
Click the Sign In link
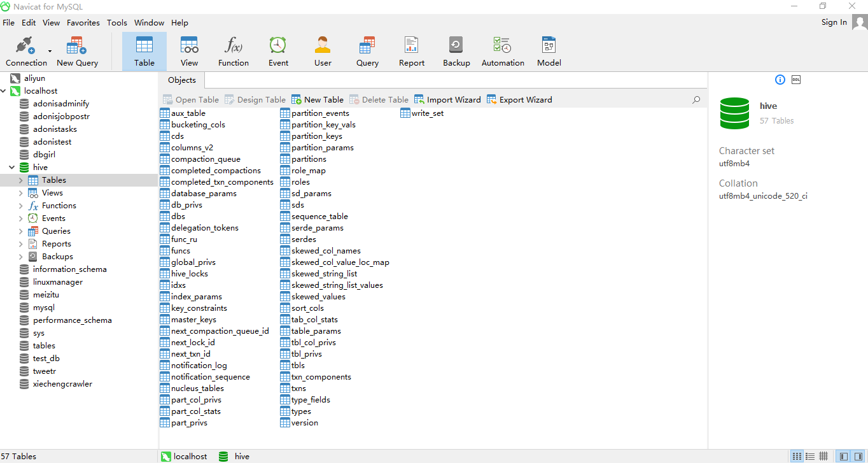[x=834, y=22]
